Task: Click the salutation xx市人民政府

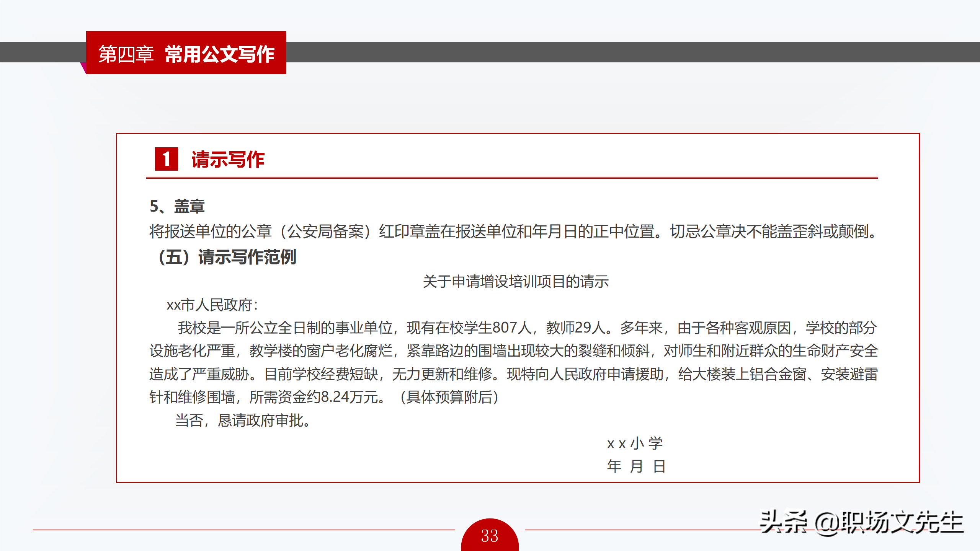Action: [x=212, y=305]
